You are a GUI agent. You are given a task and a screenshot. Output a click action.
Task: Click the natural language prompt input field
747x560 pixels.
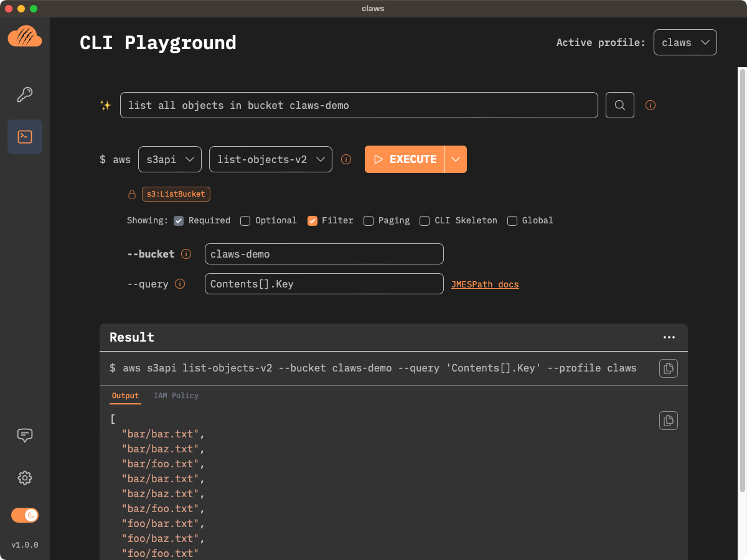pyautogui.click(x=359, y=105)
